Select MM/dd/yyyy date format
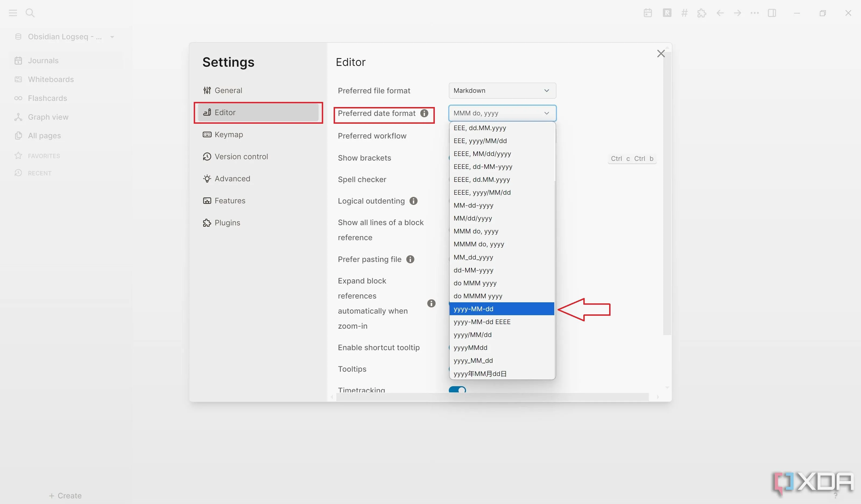The image size is (861, 504). (x=502, y=219)
